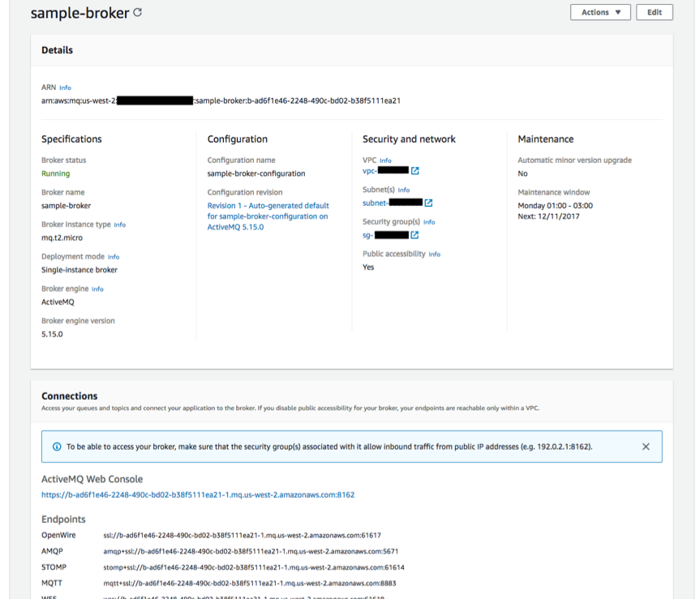Image resolution: width=700 pixels, height=599 pixels.
Task: Select the MQTT endpoint address
Action: (250, 584)
